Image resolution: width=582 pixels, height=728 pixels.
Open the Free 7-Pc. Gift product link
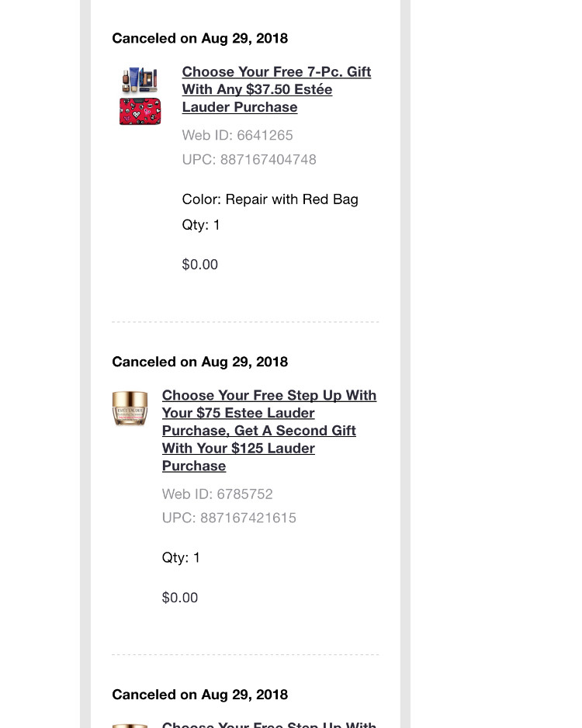(x=276, y=89)
